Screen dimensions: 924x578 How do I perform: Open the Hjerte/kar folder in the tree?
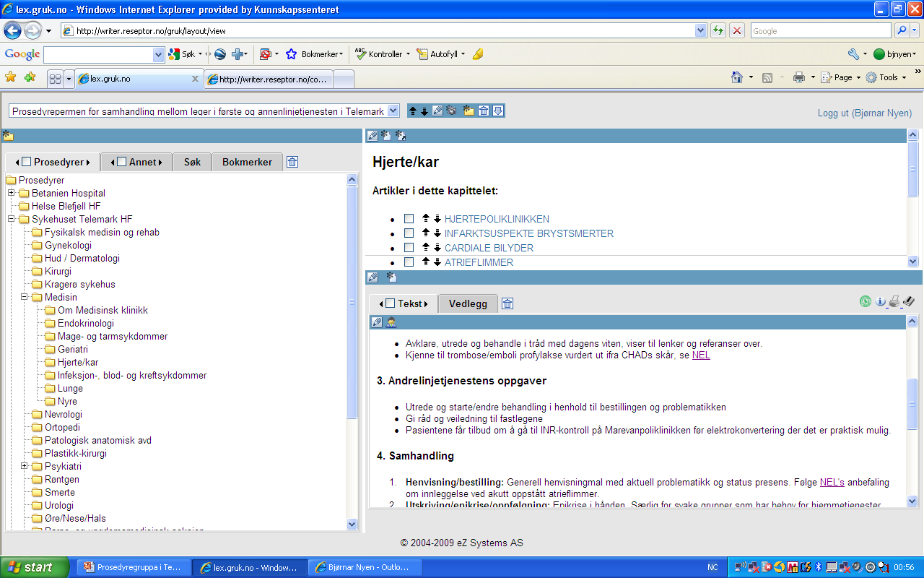(x=78, y=362)
